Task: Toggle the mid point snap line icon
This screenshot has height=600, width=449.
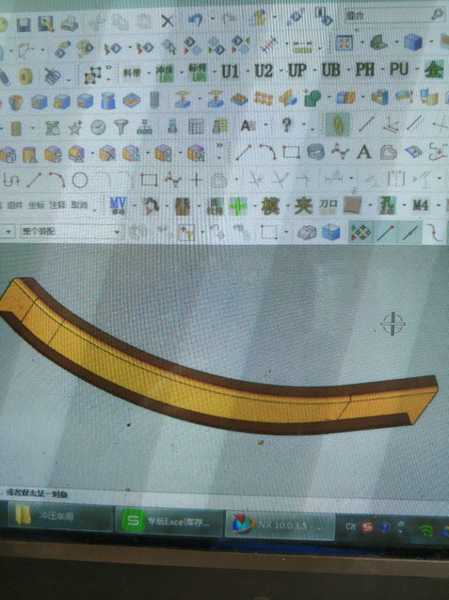Action: (409, 232)
